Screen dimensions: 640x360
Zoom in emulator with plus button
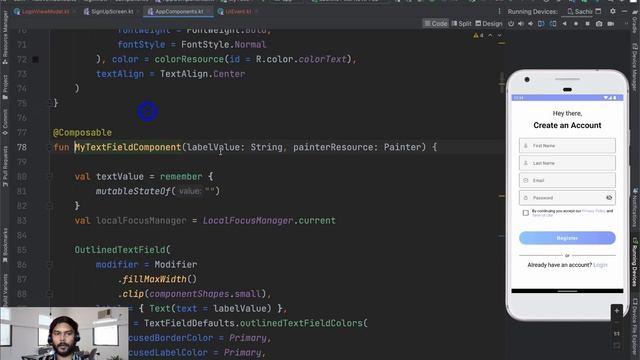(617, 311)
